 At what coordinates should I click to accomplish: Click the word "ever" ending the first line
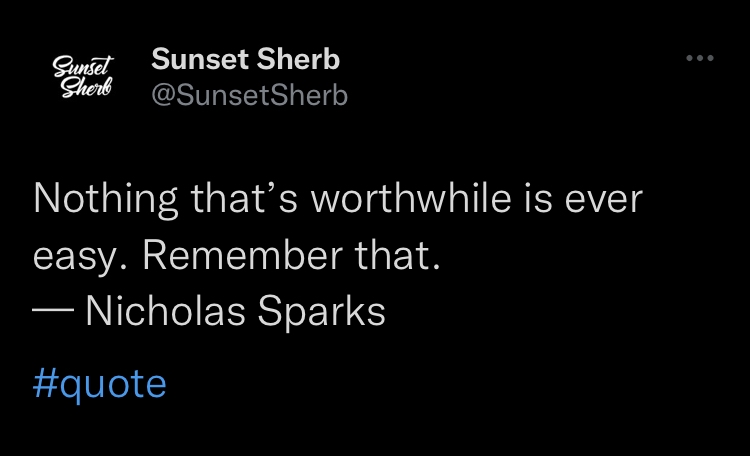click(604, 200)
